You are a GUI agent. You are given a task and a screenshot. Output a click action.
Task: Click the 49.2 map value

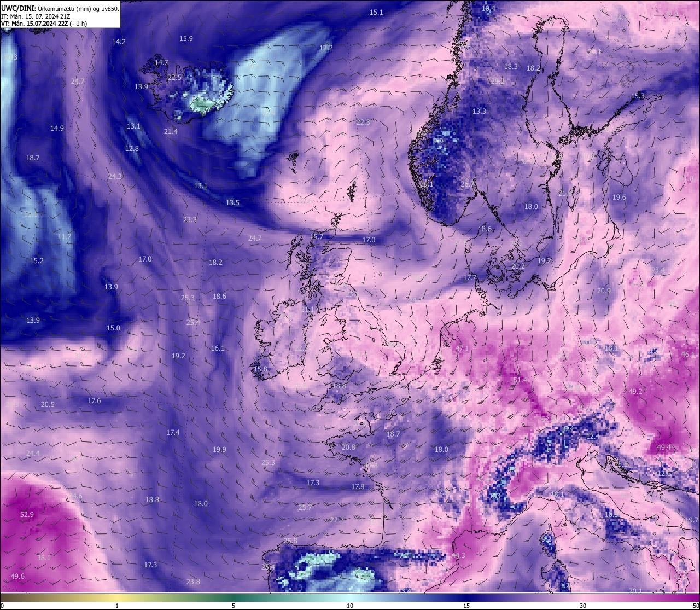click(x=635, y=392)
